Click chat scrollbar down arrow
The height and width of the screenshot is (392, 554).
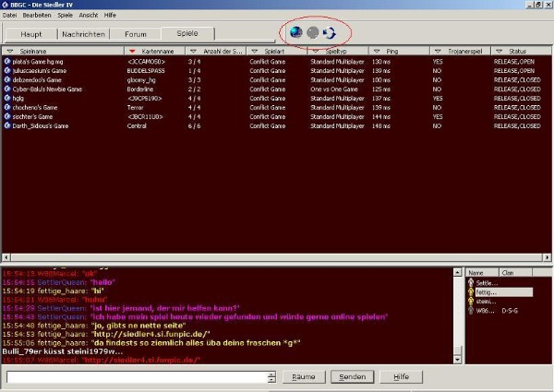[x=457, y=360]
